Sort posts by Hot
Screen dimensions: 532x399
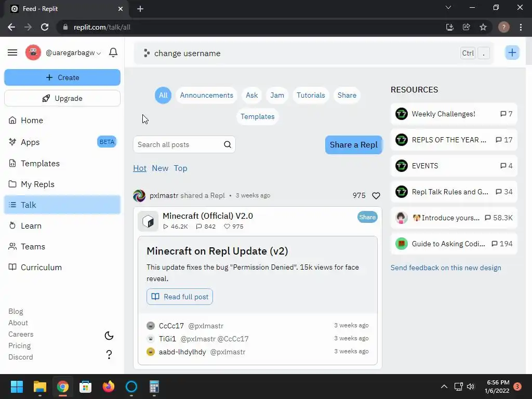pyautogui.click(x=140, y=168)
